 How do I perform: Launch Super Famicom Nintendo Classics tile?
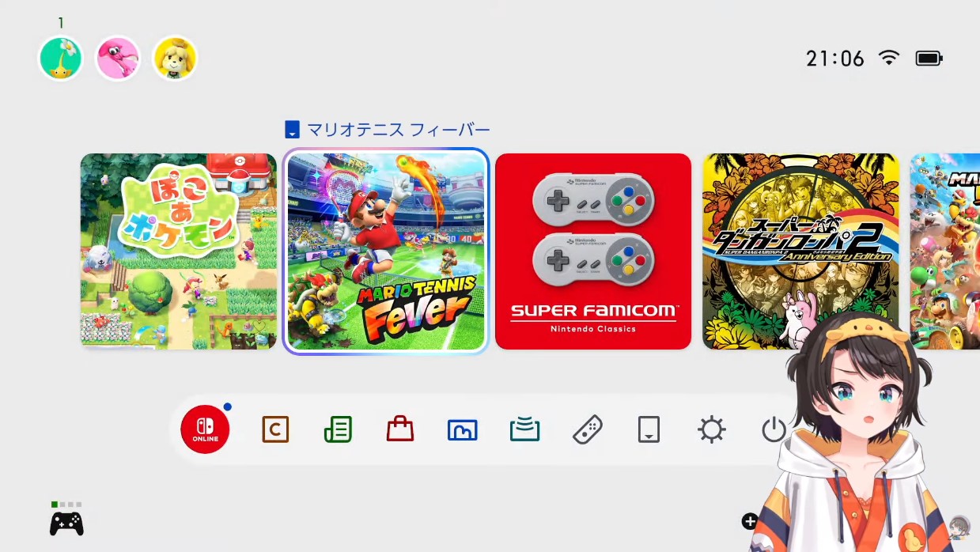(593, 251)
